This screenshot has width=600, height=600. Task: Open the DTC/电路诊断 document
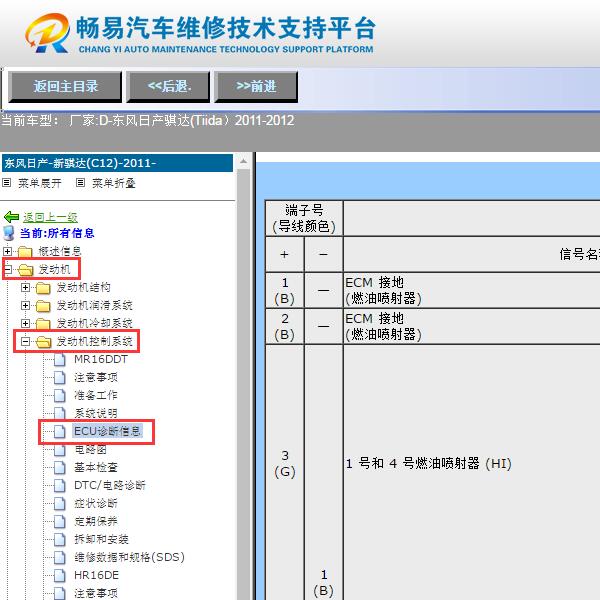click(110, 485)
